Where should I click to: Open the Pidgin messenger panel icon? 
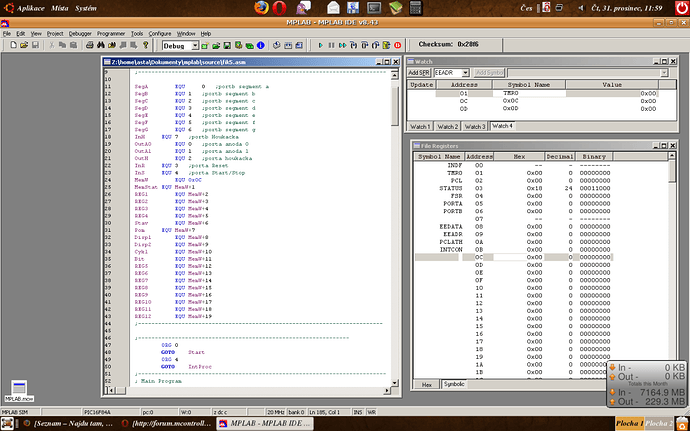(x=303, y=7)
